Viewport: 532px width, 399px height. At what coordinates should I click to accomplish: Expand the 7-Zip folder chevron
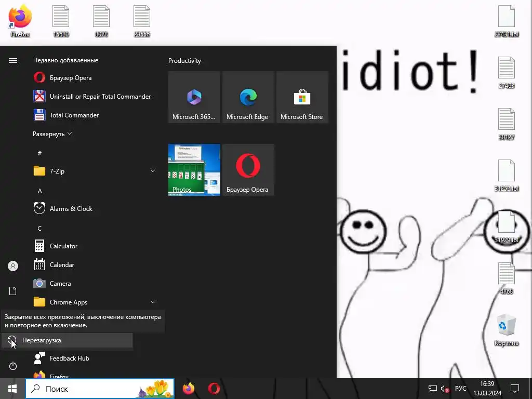click(153, 171)
